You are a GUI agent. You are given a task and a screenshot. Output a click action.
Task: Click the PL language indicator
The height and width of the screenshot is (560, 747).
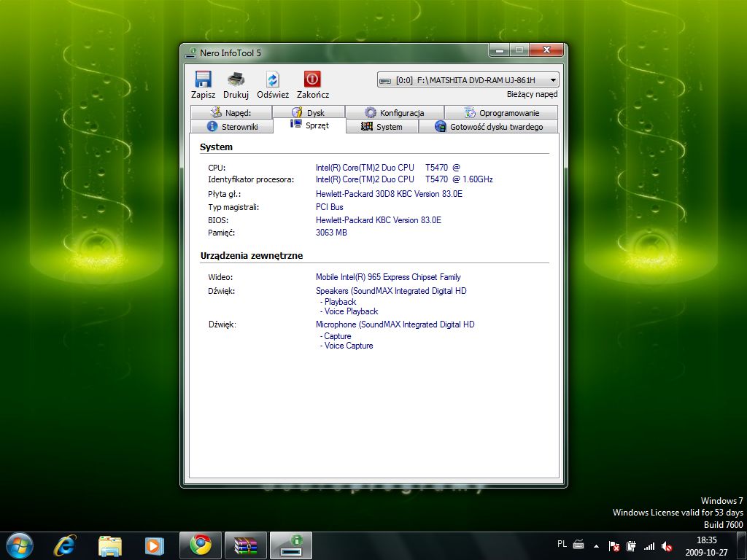(562, 544)
